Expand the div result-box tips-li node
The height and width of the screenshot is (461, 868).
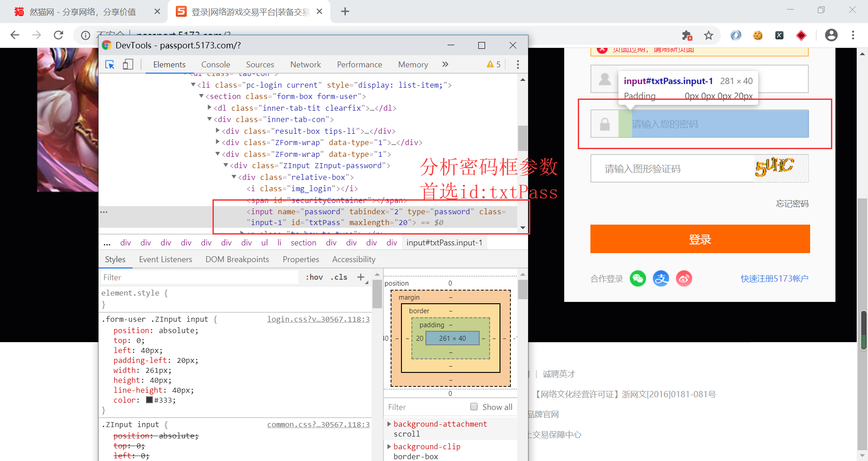[x=218, y=131]
